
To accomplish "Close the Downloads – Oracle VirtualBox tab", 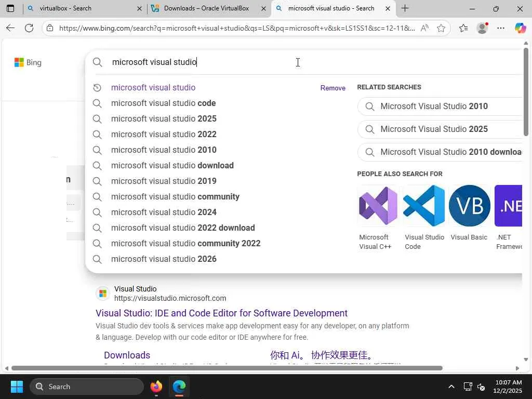I will (x=263, y=9).
